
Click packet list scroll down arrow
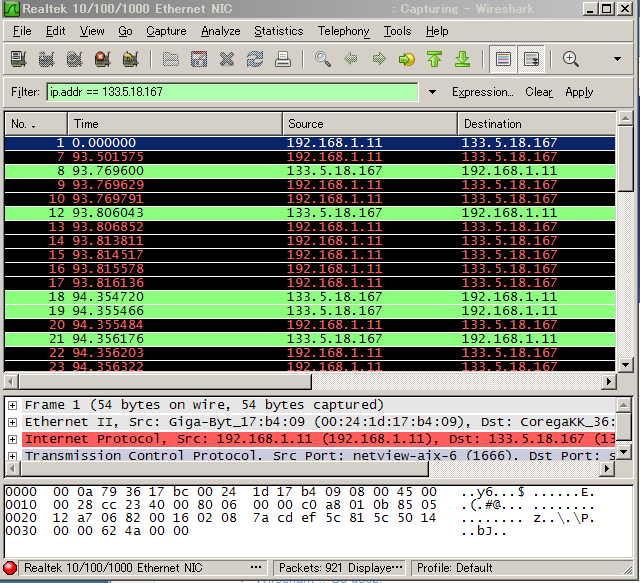click(625, 365)
